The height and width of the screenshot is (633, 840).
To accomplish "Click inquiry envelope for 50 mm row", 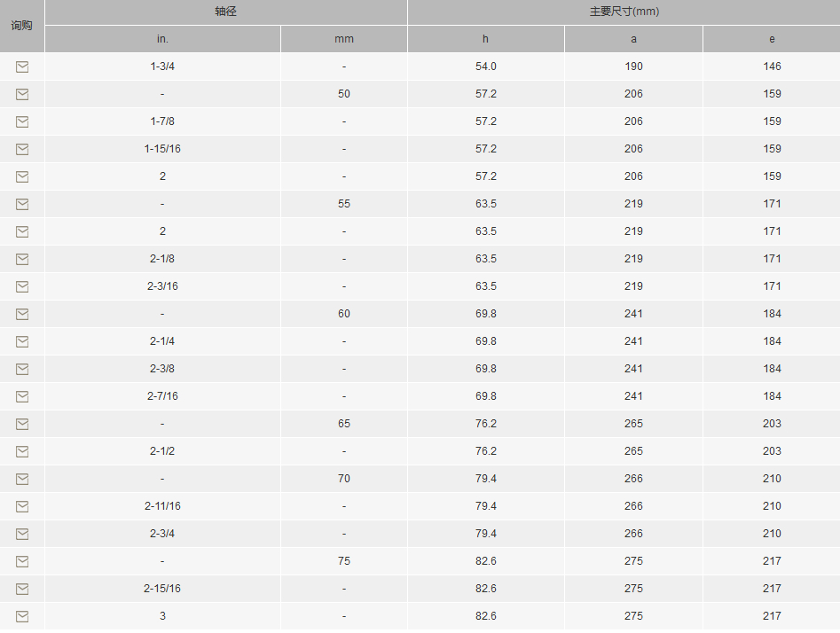I will point(22,94).
